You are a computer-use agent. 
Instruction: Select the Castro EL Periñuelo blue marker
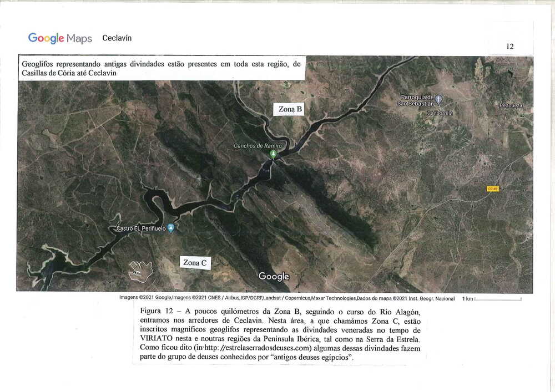click(171, 228)
